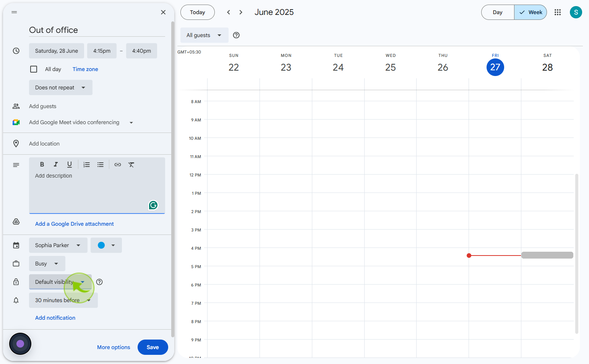
Task: Click the calendar grid vertical scrollbar
Action: pos(577,254)
